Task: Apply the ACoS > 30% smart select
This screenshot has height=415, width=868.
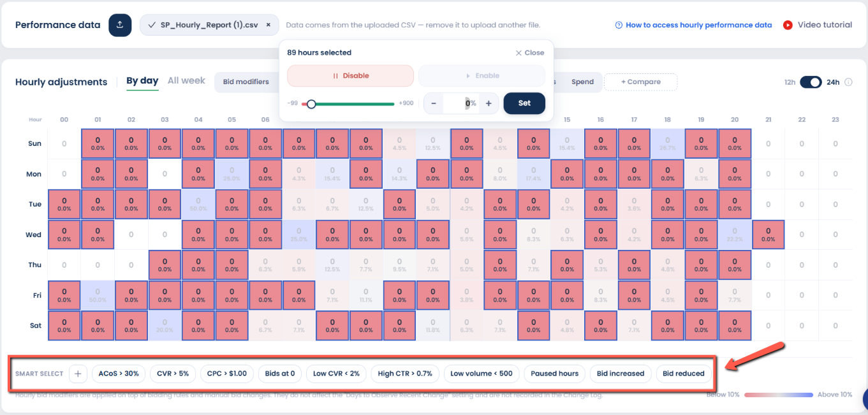Action: click(119, 374)
